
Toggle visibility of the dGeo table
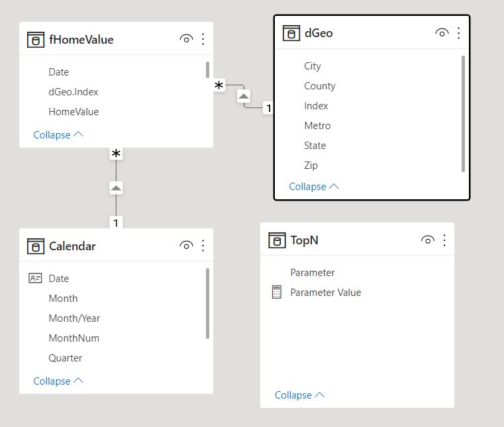442,33
